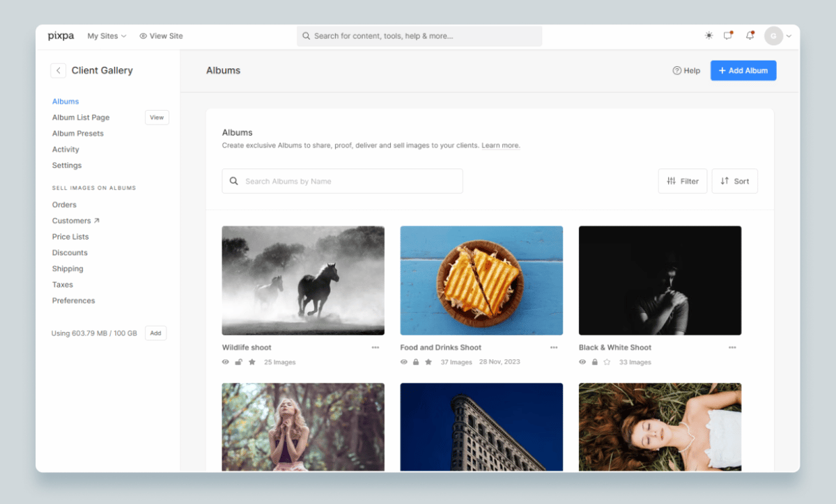Screen dimensions: 836x504
Task: Star the Black & White Shoot album
Action: 605,362
